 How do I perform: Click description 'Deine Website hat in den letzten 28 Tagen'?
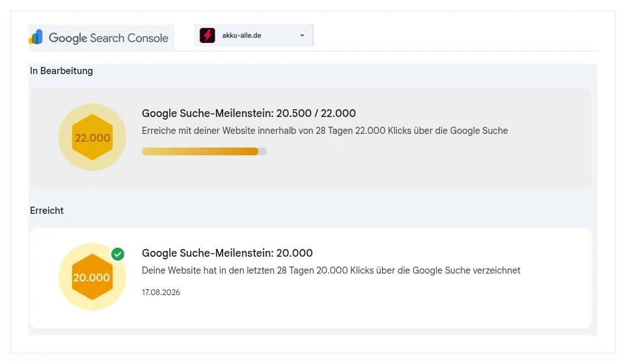(x=228, y=270)
